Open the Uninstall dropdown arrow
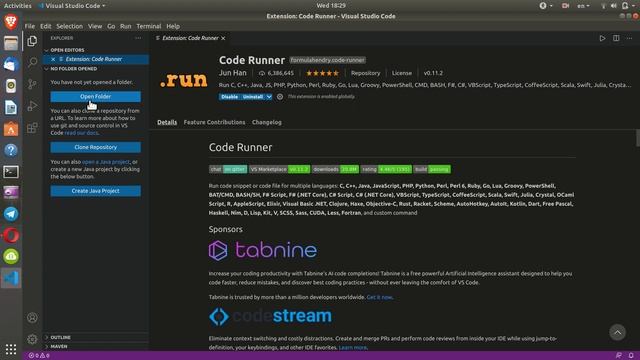Screen dimensions: 640x360 (269, 97)
